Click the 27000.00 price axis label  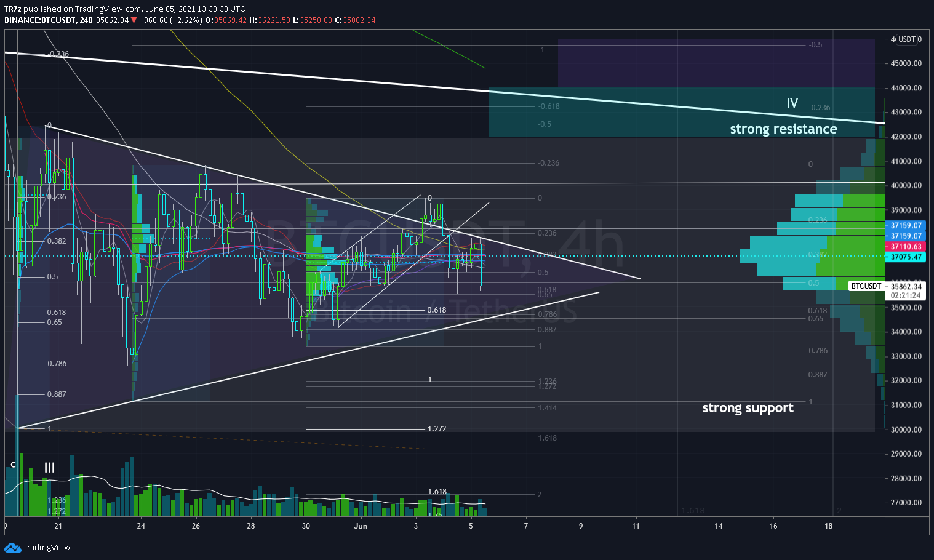click(906, 503)
